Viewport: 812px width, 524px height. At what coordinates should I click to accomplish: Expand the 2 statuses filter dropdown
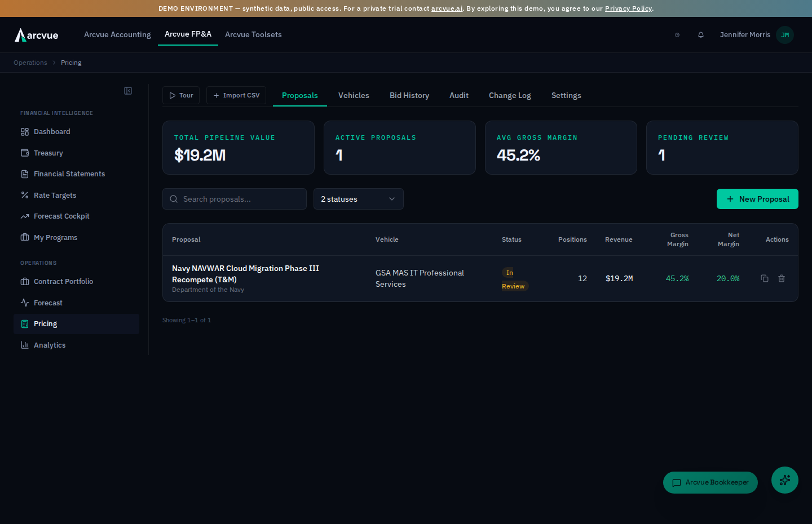pos(359,199)
